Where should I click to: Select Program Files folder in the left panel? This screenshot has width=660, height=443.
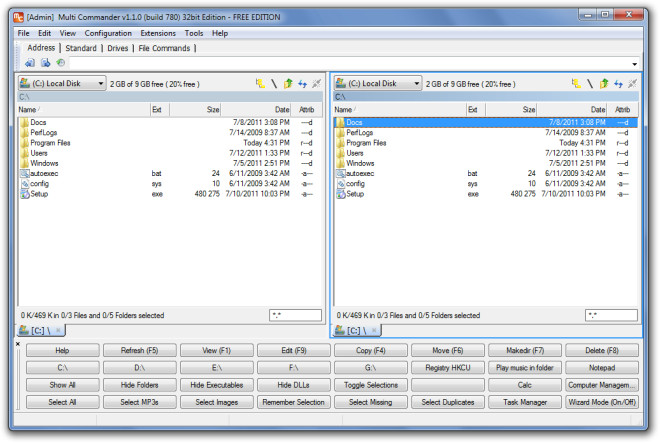tap(170, 143)
